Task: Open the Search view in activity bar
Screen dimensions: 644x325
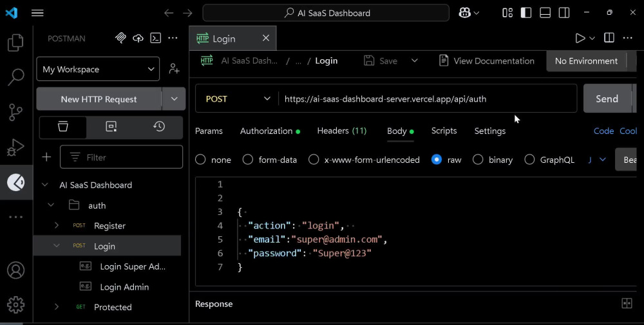Action: pos(15,77)
